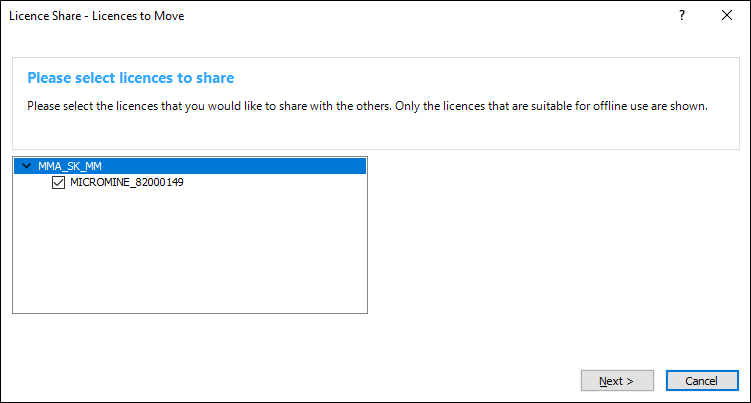Viewport: 751px width, 403px height.
Task: Click the empty area inside the licence list
Action: click(190, 250)
